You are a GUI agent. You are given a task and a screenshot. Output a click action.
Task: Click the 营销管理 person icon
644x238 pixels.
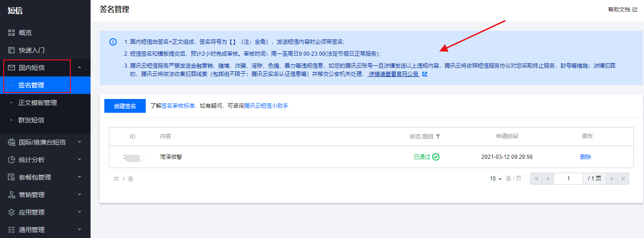pyautogui.click(x=11, y=195)
